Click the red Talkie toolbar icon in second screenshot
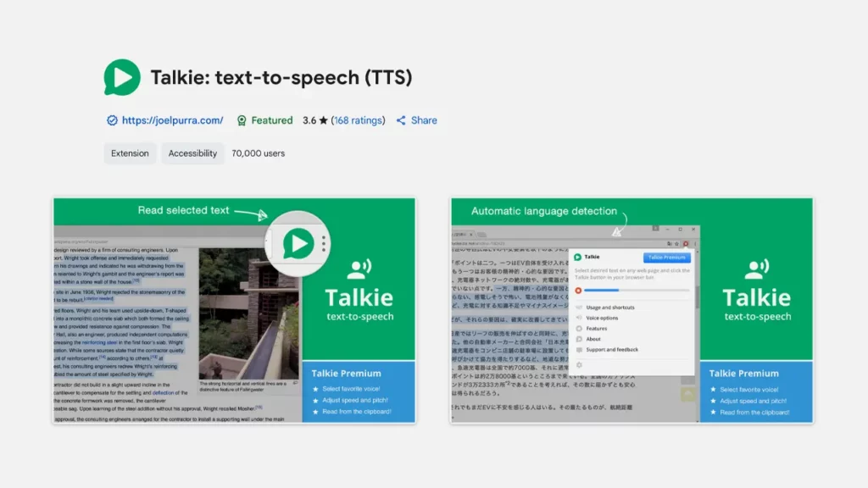Viewport: 868px width, 488px height. click(686, 243)
